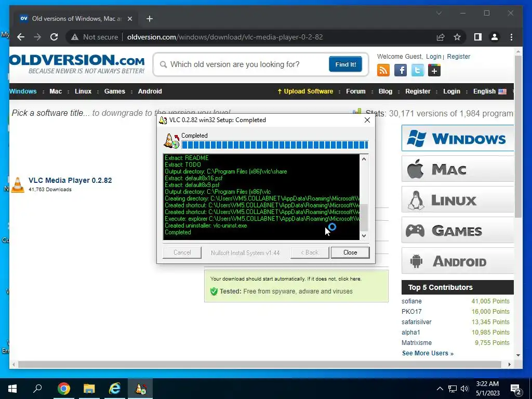
Task: Open taskbar search magnifier
Action: point(37,389)
